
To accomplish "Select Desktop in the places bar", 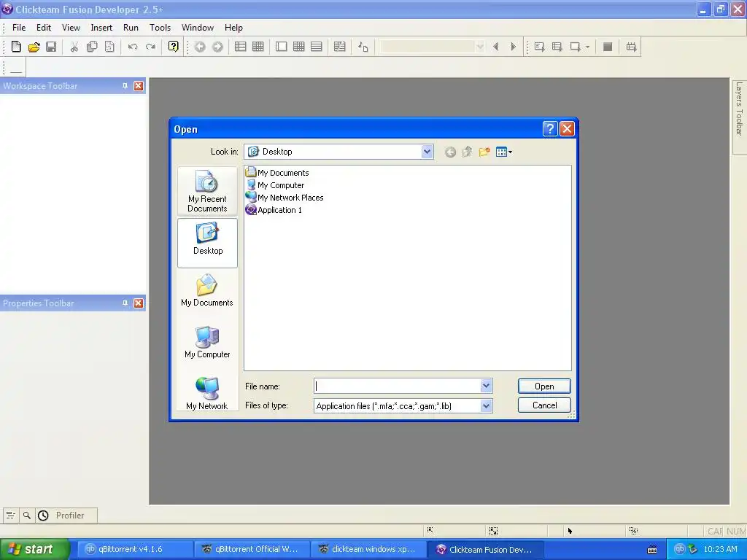I will [x=207, y=242].
